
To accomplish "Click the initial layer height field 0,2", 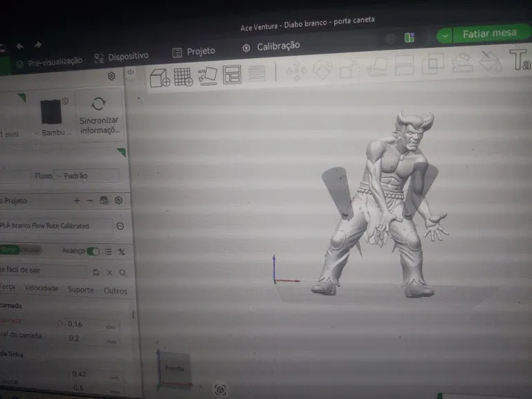I will click(x=92, y=340).
